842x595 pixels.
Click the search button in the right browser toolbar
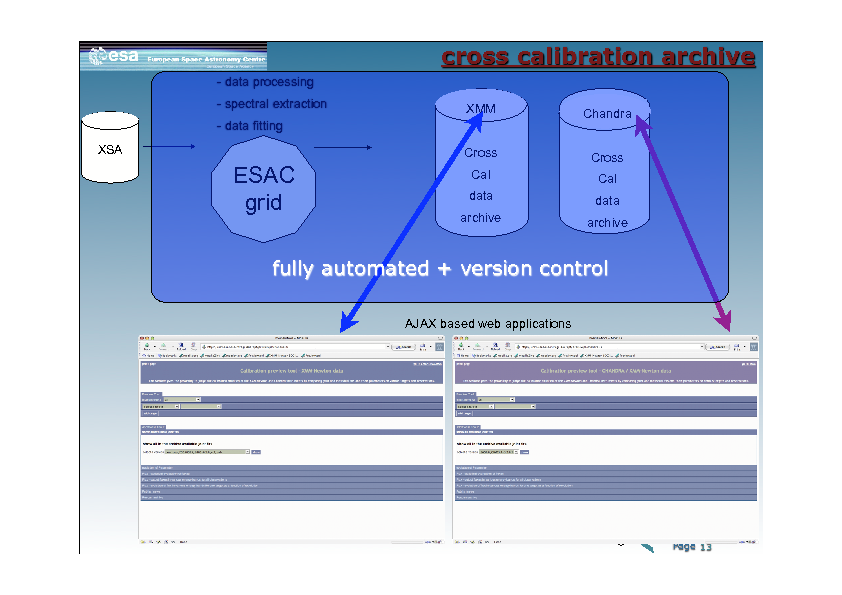[x=718, y=347]
